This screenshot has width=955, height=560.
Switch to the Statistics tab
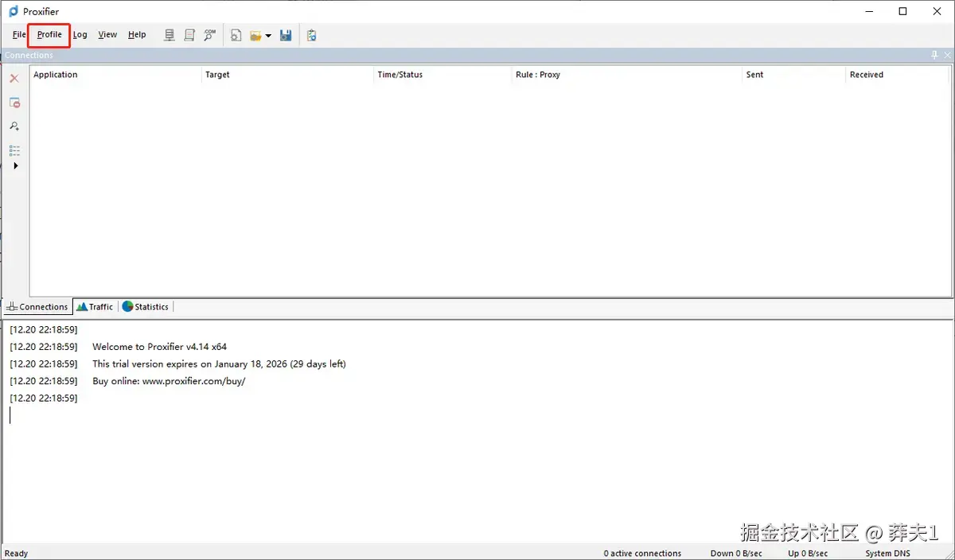pos(146,307)
